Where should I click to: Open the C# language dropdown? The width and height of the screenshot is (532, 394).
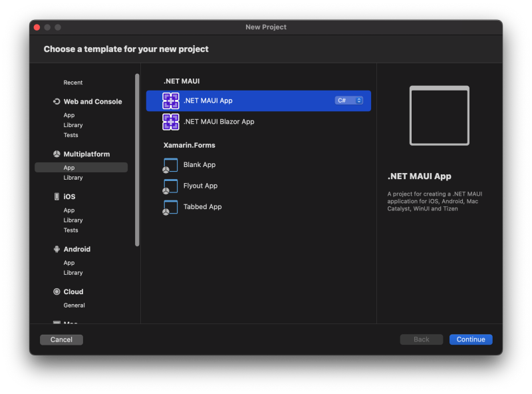coord(349,100)
